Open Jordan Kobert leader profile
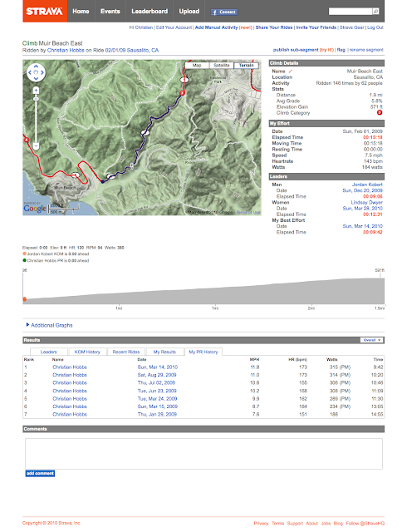This screenshot has width=407, height=532. [x=367, y=185]
